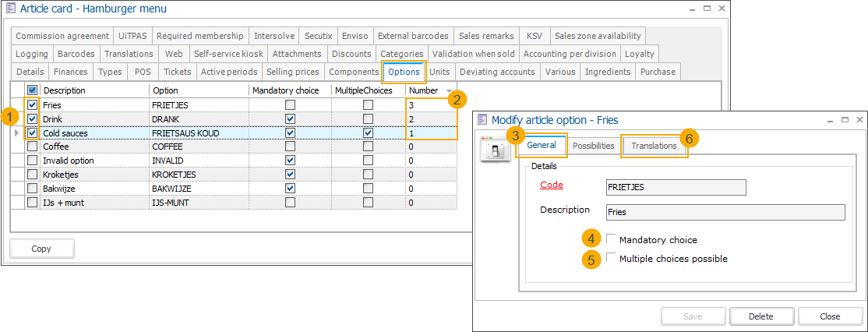Click the red Code link label
Screen dimensions: 868x332
click(x=552, y=185)
